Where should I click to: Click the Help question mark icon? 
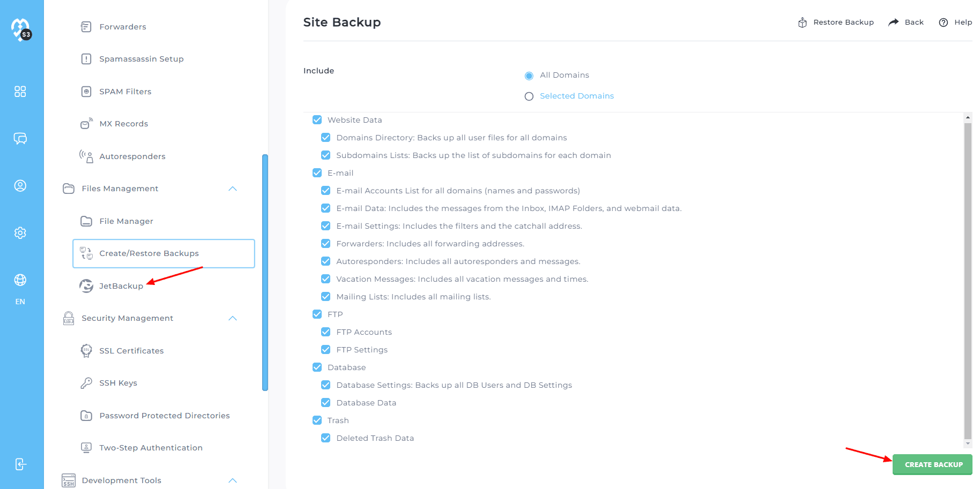[944, 22]
